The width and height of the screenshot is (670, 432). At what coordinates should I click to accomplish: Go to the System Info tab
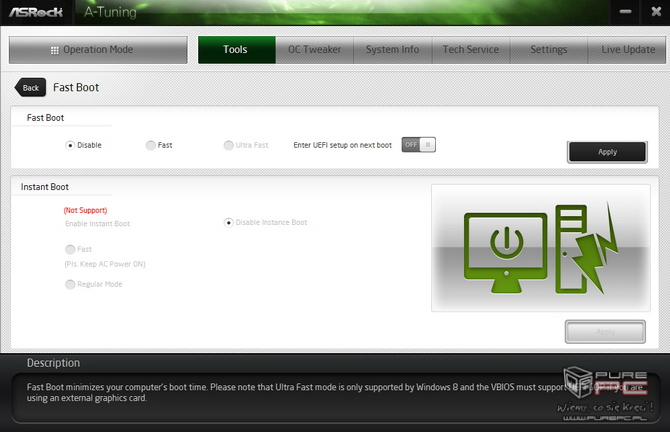393,50
